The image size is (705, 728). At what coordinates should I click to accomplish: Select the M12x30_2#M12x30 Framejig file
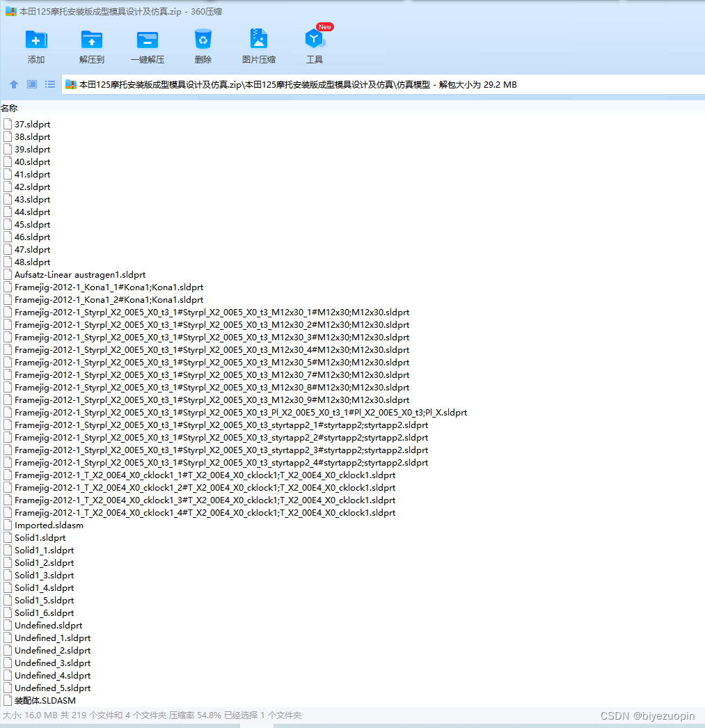tap(212, 325)
